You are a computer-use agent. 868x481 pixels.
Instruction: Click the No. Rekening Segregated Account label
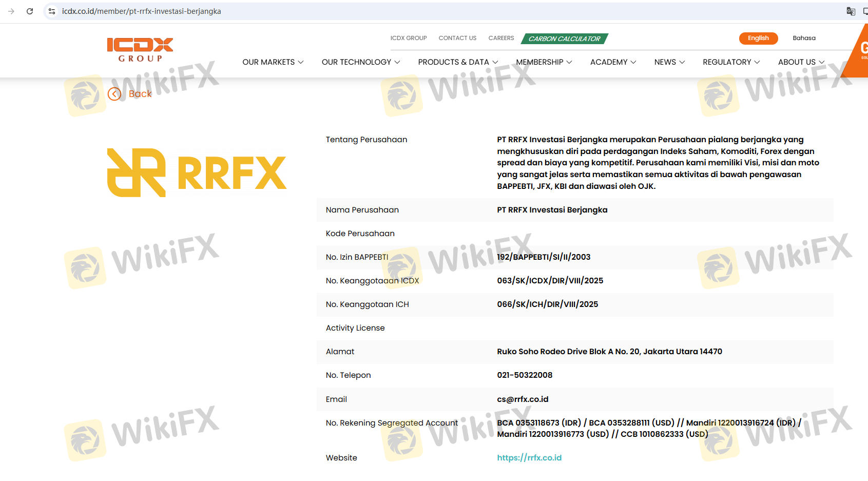click(392, 423)
